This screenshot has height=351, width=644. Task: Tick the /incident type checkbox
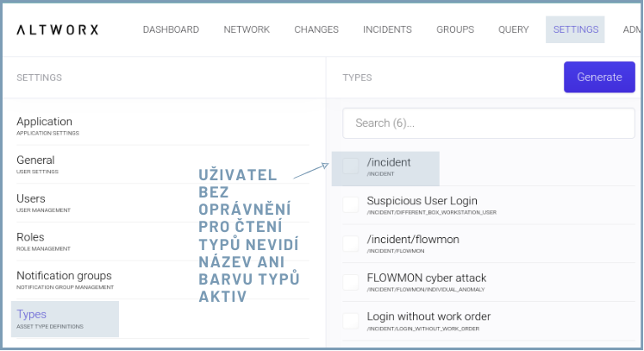351,166
